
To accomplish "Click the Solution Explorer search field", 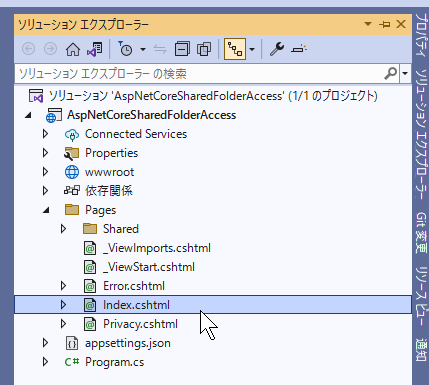I will 199,73.
